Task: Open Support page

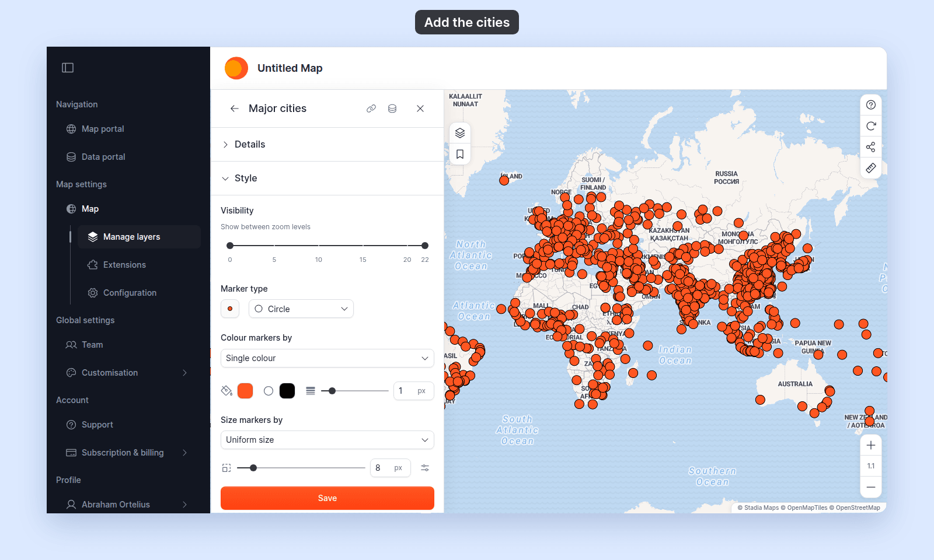Action: click(97, 425)
